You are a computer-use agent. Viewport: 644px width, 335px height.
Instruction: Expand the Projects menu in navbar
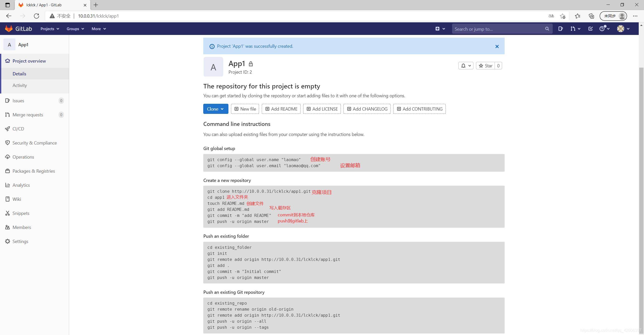tap(50, 29)
